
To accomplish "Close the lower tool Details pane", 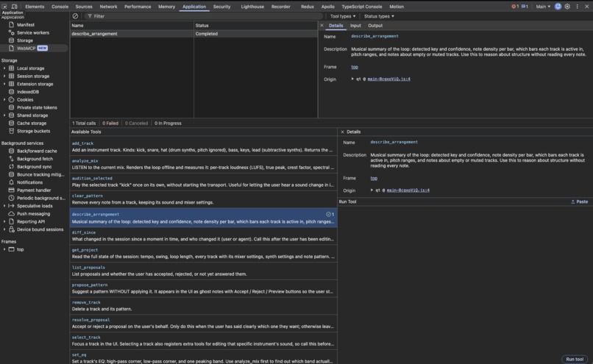I will (342, 132).
